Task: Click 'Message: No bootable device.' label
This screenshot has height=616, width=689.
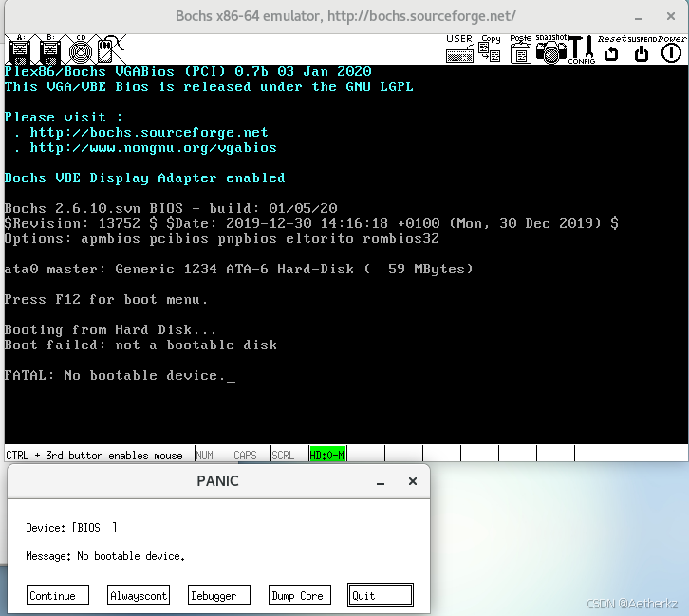Action: 105,557
